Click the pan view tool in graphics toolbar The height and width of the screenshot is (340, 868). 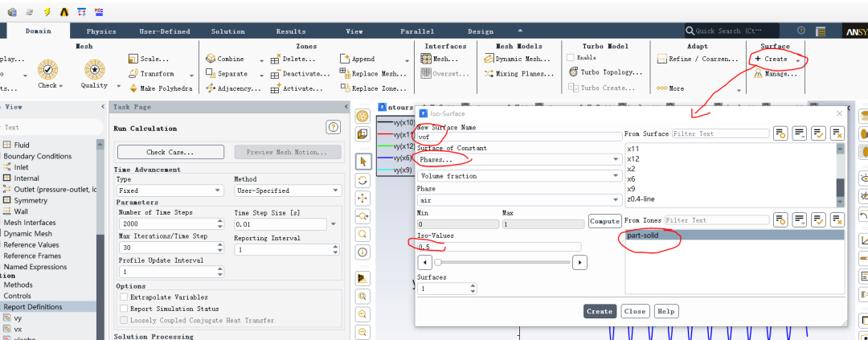tap(362, 198)
